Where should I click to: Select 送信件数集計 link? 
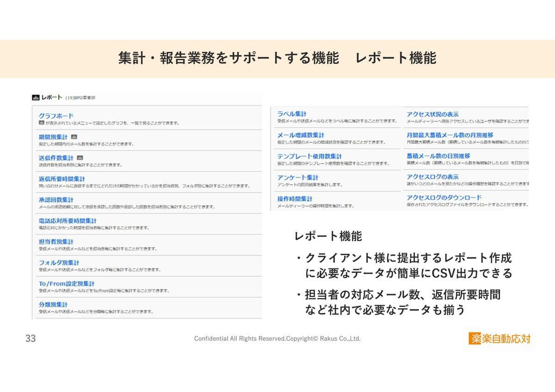[x=56, y=158]
